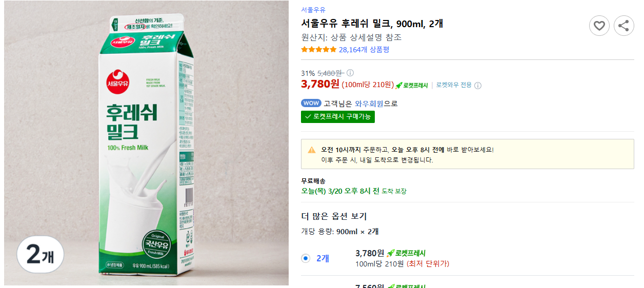Click the product title 서울우유 후레쉬 밀크
Viewport: 644px width, 288px height.
(x=372, y=24)
